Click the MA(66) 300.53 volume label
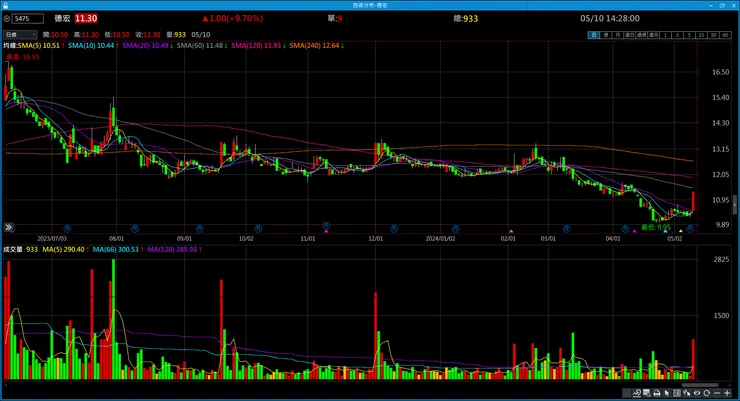Viewport: 740px width, 401px height. tap(116, 249)
